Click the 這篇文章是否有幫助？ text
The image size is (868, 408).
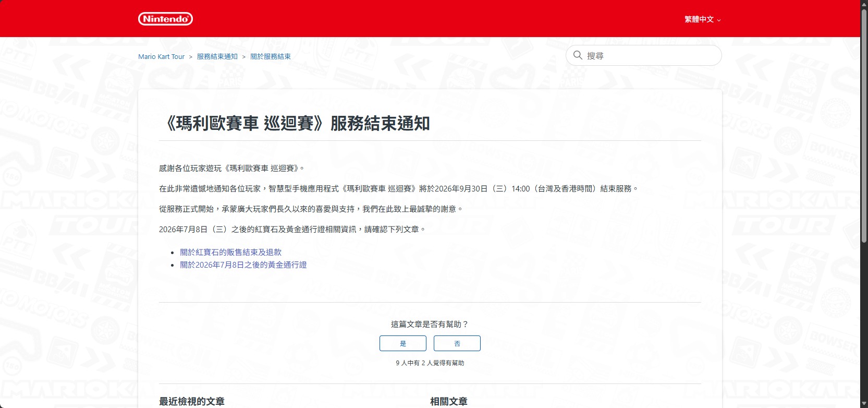[430, 324]
